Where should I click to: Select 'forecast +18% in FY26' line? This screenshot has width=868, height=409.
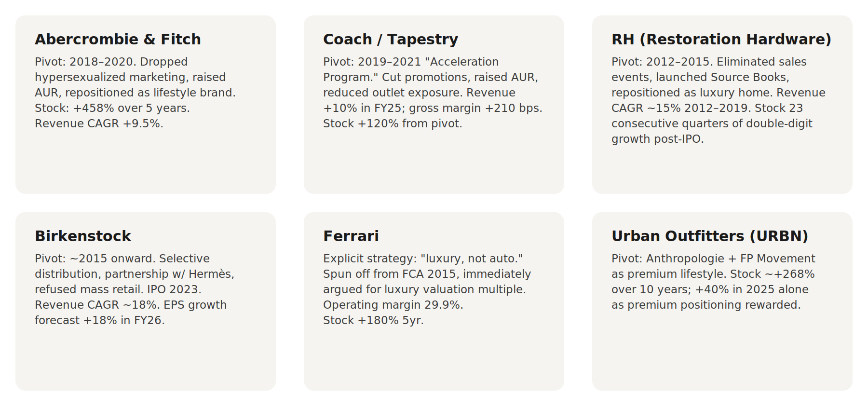pyautogui.click(x=100, y=320)
